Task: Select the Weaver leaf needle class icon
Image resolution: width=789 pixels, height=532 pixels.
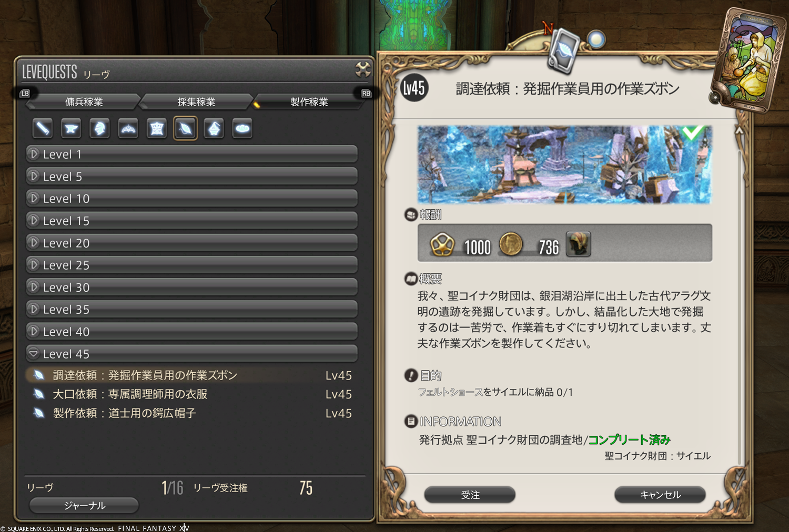Action: (185, 128)
